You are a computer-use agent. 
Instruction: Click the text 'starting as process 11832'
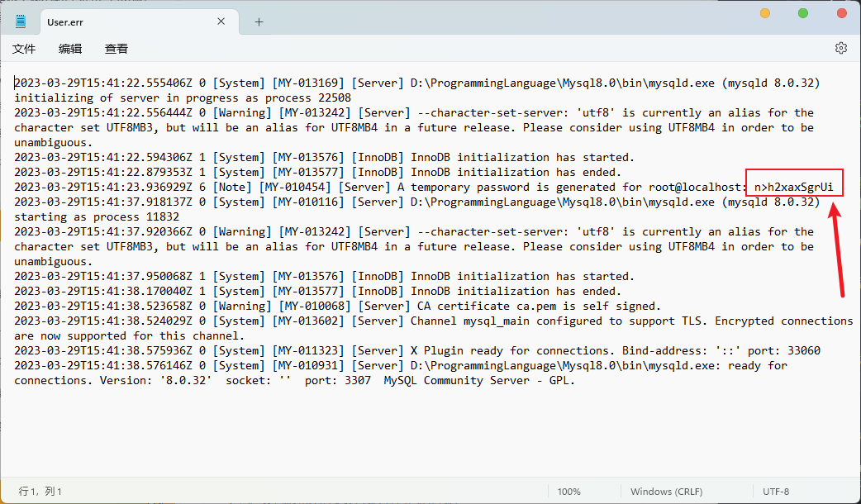pyautogui.click(x=97, y=216)
